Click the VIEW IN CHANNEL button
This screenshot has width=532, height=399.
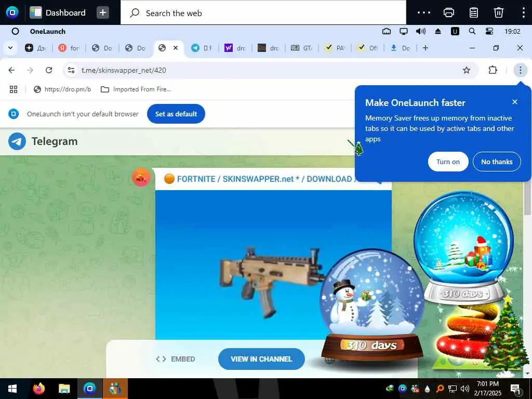[x=261, y=359]
